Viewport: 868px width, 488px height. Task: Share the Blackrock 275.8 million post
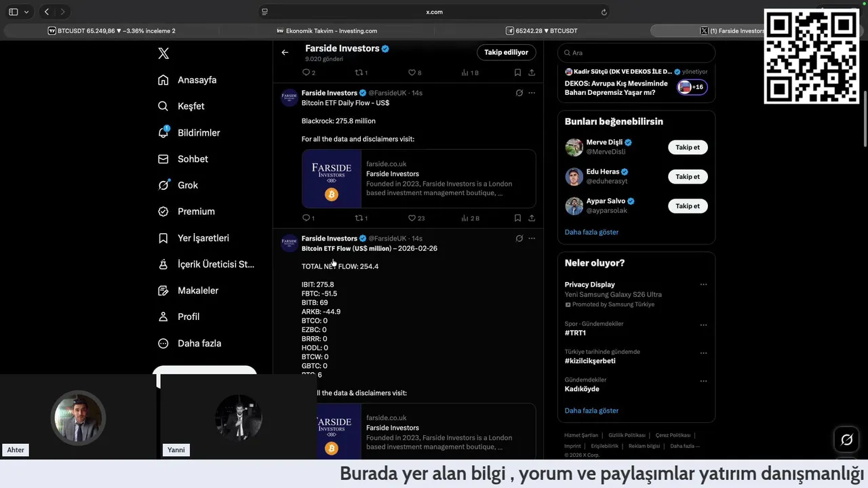tap(532, 218)
